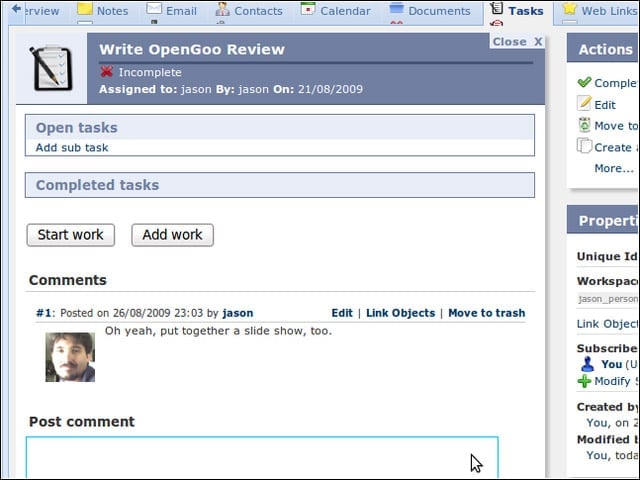Click the blue user subscriber icon
Screen dimensions: 640x480
click(x=587, y=364)
